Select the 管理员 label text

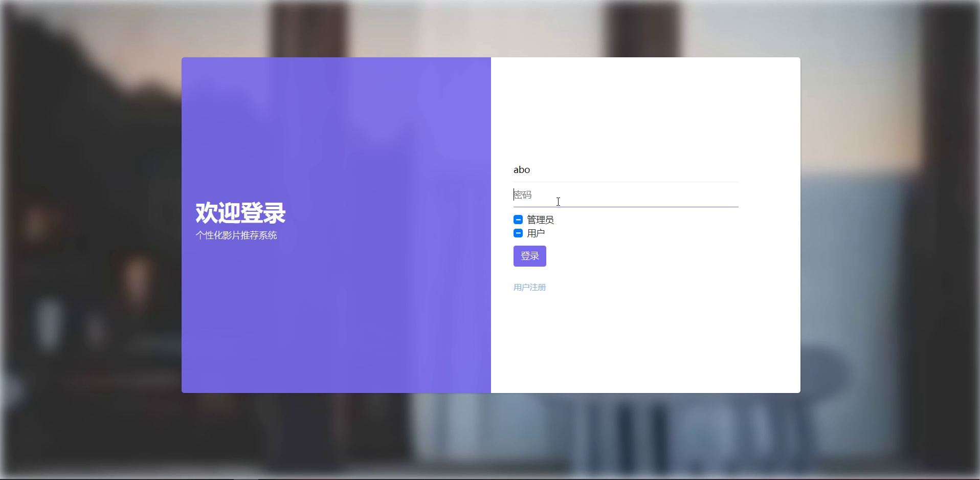540,220
